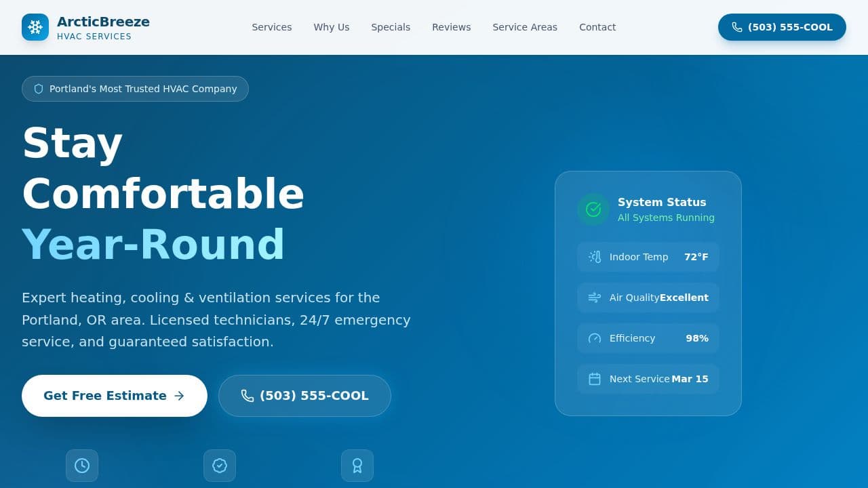The image size is (868, 488).
Task: Click the gauge icon beside Efficiency
Action: [594, 338]
